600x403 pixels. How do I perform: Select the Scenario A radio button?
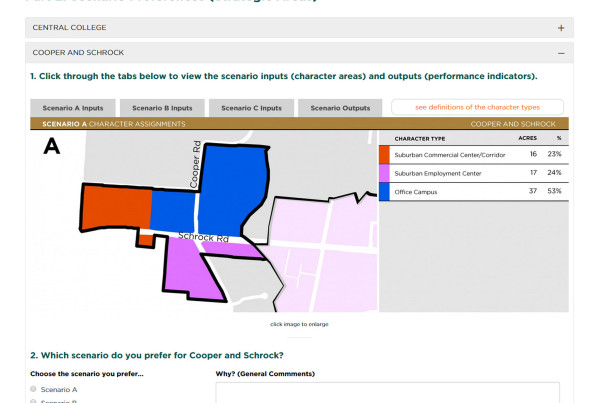click(33, 389)
